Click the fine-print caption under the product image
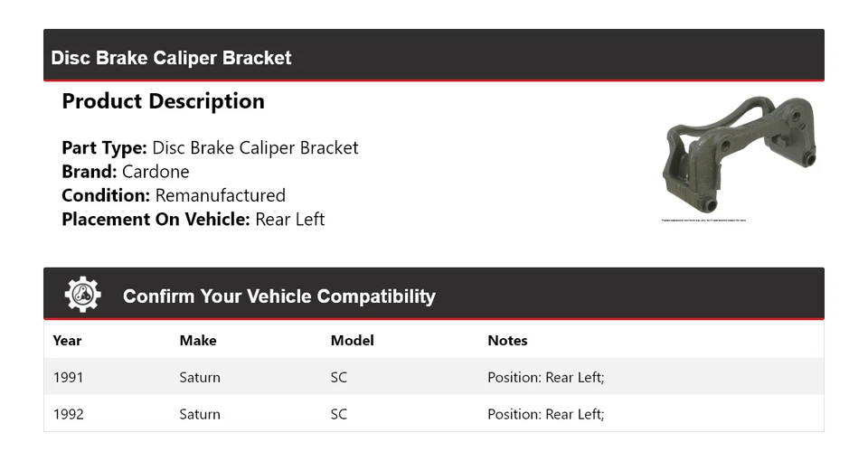The width and height of the screenshot is (868, 461). 703,220
